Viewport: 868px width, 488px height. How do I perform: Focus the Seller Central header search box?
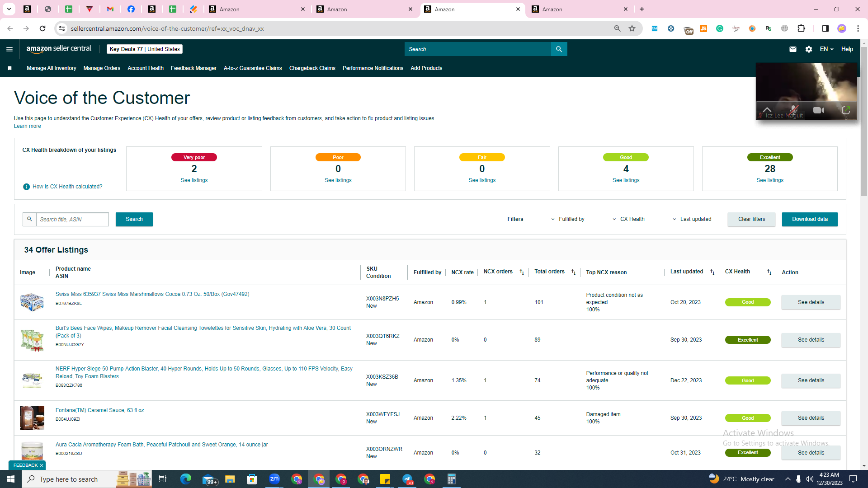478,49
